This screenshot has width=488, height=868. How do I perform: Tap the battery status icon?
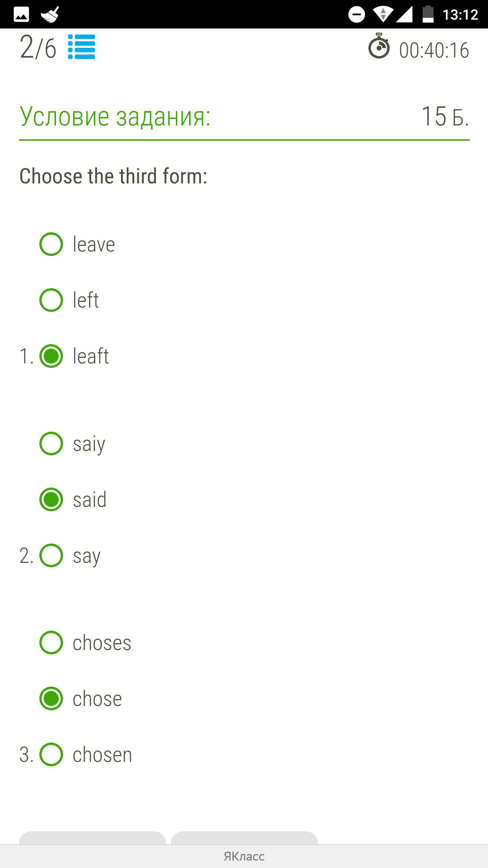coord(428,15)
